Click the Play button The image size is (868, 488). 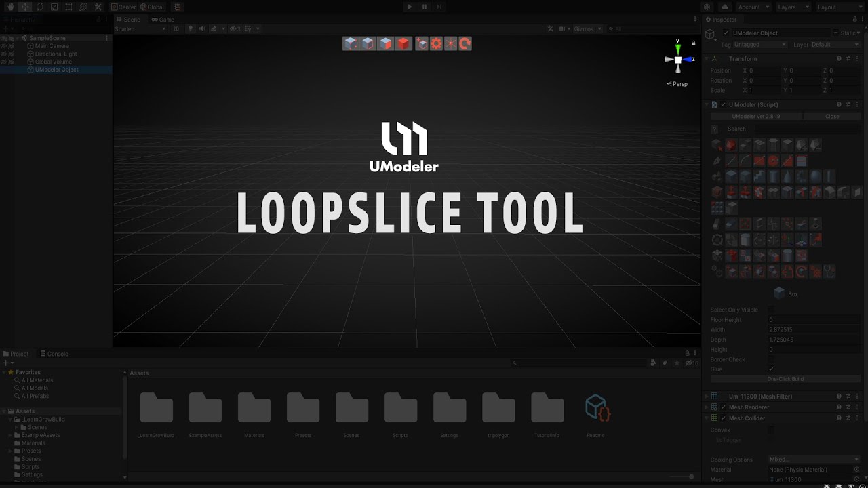pos(409,7)
